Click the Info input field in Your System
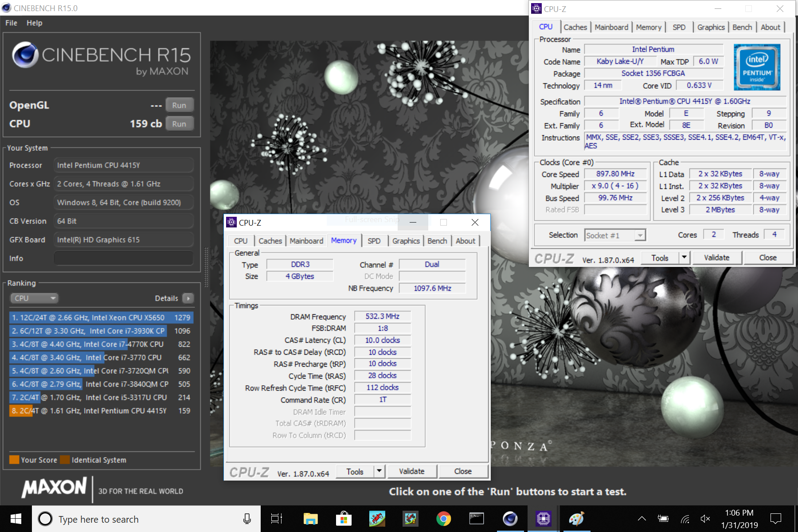798x532 pixels. (x=123, y=258)
